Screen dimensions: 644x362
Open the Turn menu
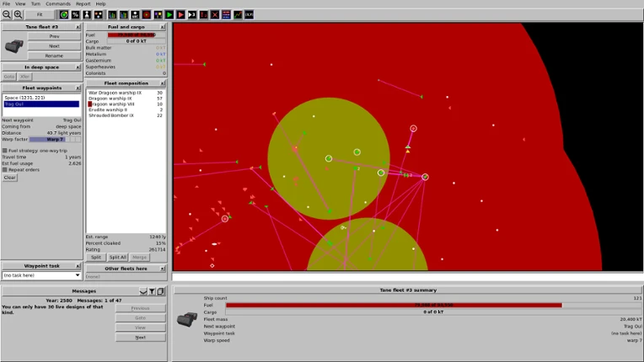pos(35,3)
